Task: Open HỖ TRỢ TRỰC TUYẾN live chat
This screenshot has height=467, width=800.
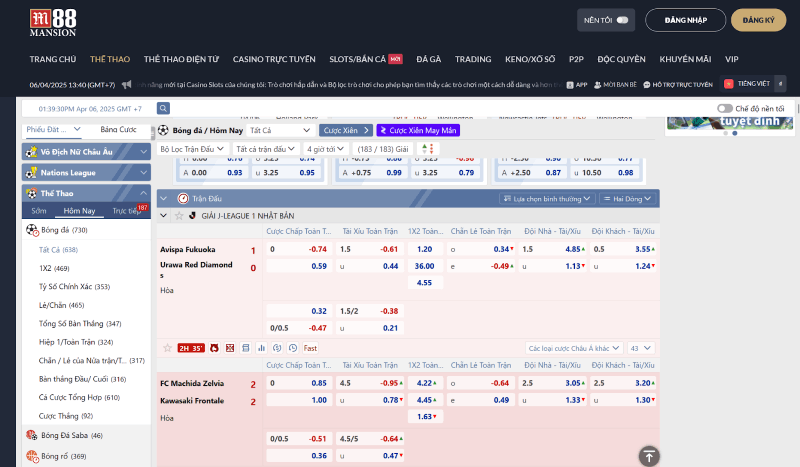Action: 678,85
